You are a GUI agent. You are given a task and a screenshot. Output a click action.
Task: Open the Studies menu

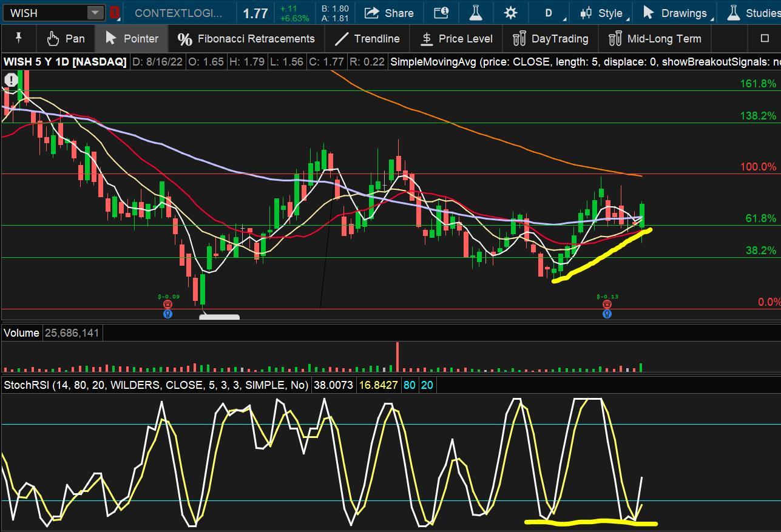point(752,13)
